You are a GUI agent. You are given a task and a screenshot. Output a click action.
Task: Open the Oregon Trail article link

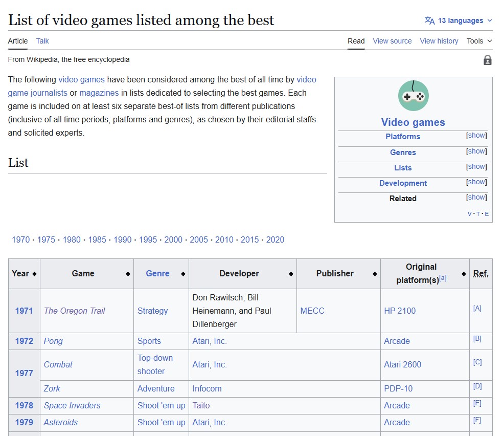74,311
